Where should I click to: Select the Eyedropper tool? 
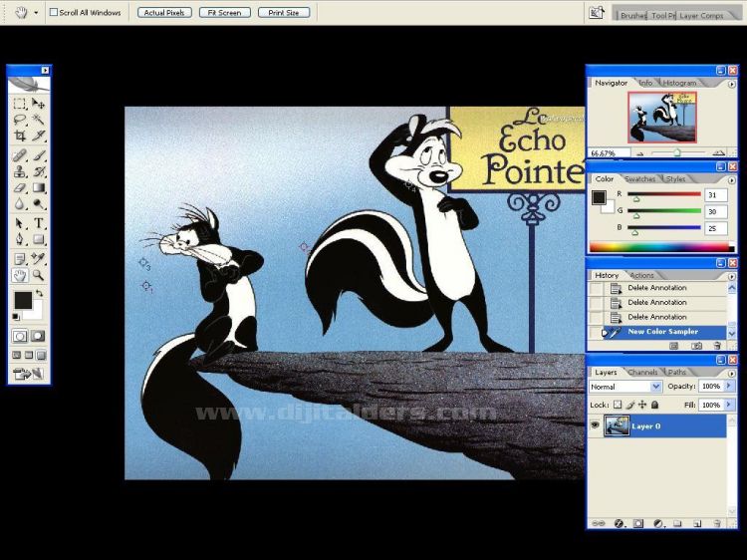[38, 259]
